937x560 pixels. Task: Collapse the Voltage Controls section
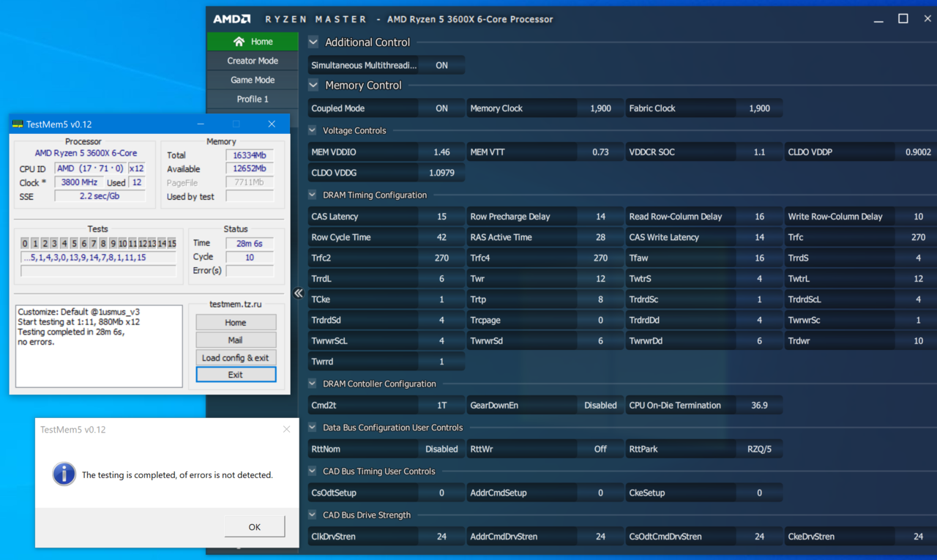pyautogui.click(x=313, y=130)
